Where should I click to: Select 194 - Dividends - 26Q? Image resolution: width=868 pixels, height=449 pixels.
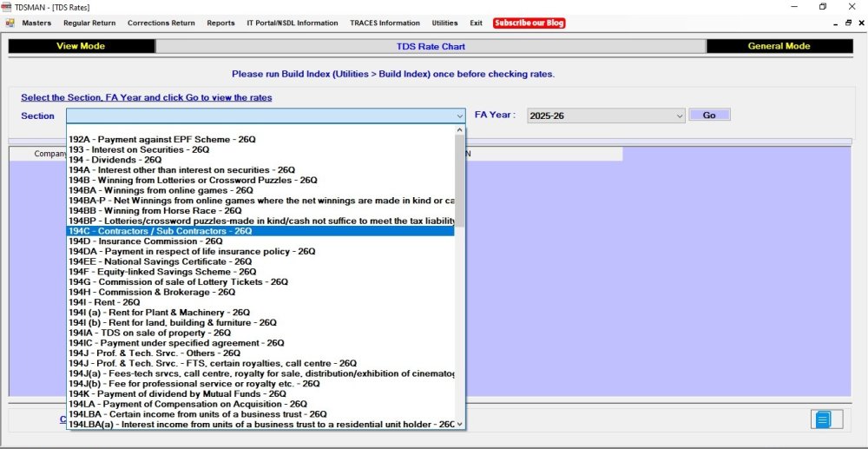260,160
